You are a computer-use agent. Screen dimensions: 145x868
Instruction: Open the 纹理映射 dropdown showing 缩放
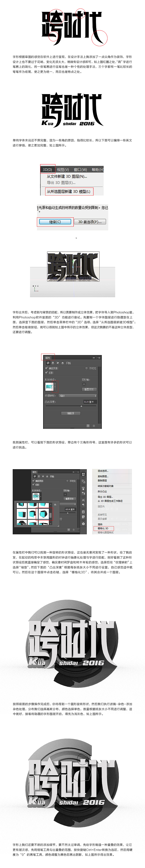tap(78, 396)
